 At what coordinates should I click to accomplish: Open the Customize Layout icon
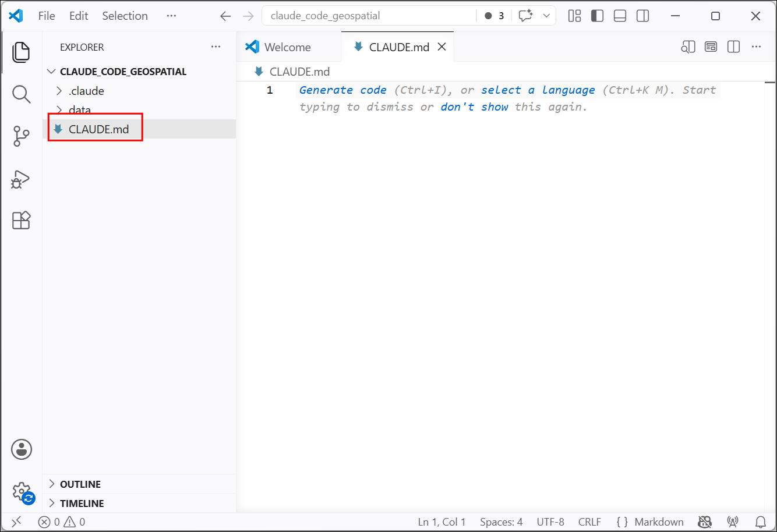point(575,16)
